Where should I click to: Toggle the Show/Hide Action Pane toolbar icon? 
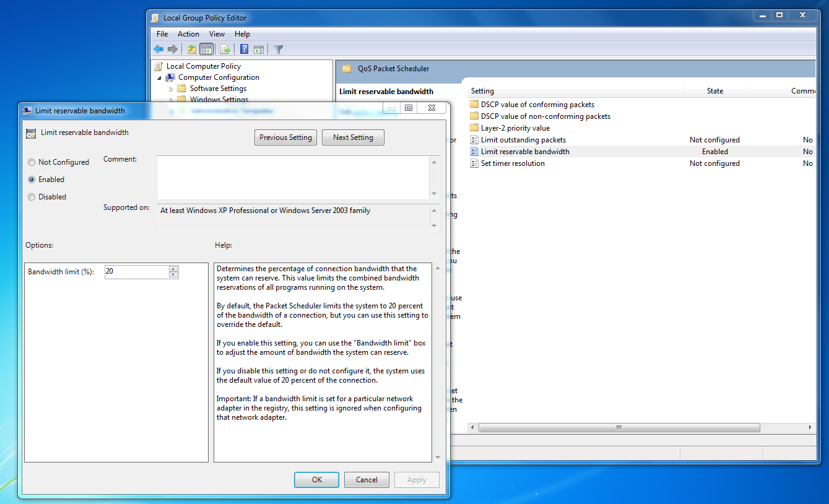coord(259,50)
